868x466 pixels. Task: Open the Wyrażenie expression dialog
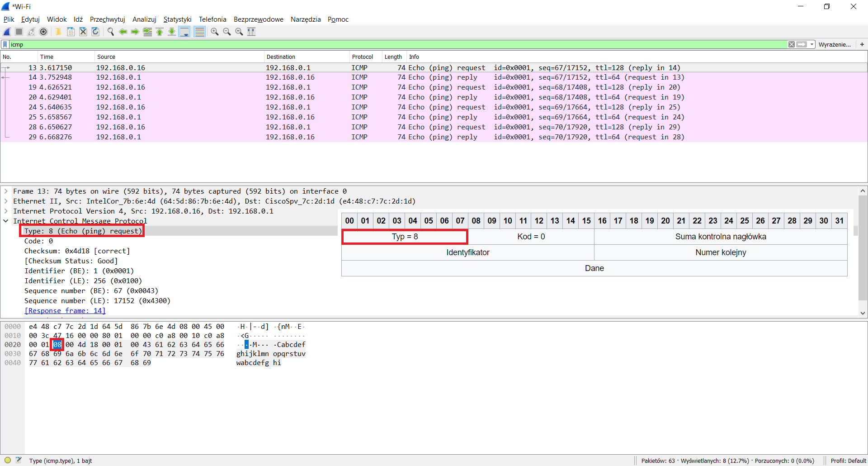[x=835, y=44]
